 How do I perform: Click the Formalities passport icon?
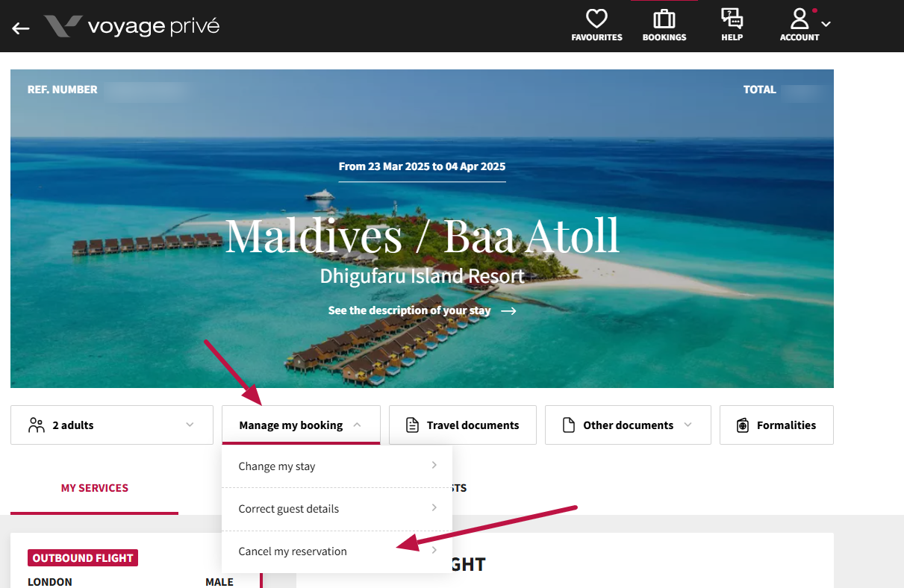pos(742,425)
